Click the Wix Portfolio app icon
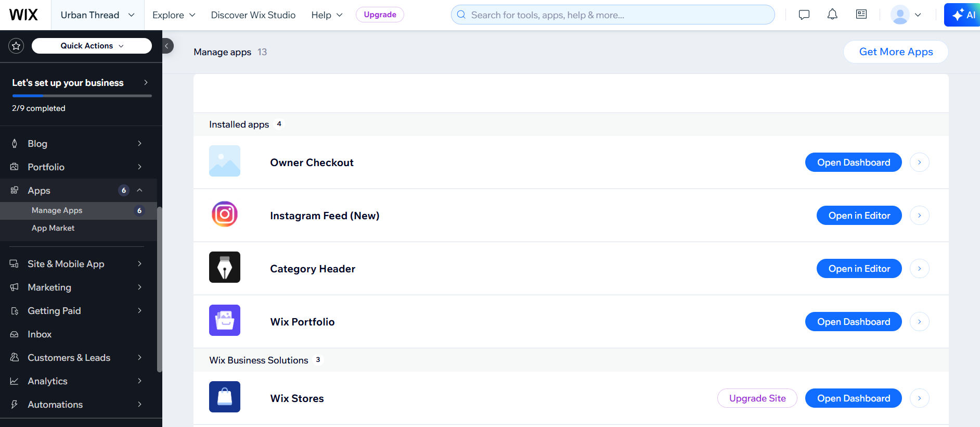Image resolution: width=980 pixels, height=427 pixels. pyautogui.click(x=225, y=320)
